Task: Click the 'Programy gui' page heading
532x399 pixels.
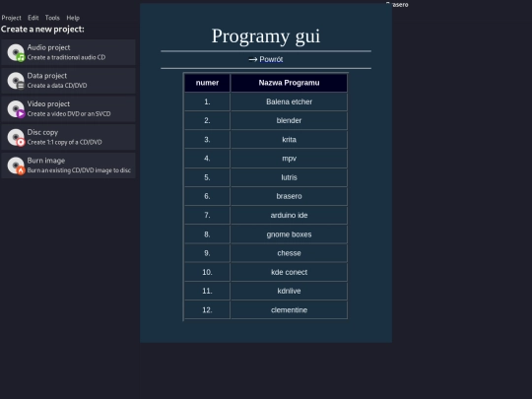Action: [266, 35]
